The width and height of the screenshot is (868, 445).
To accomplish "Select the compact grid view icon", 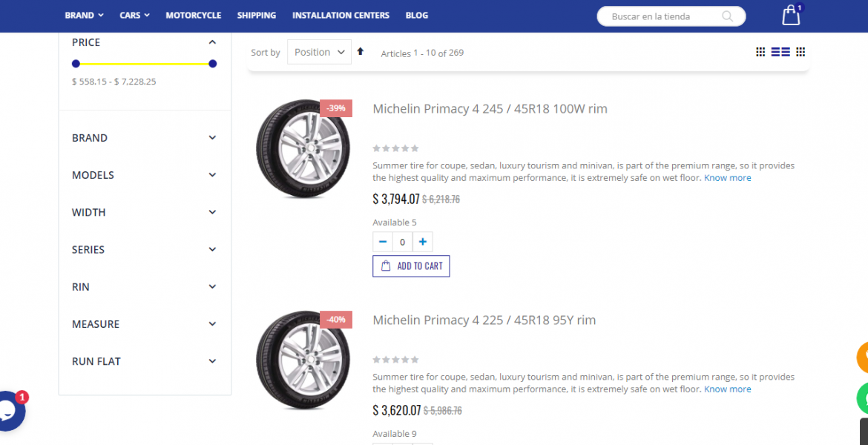I will (800, 52).
